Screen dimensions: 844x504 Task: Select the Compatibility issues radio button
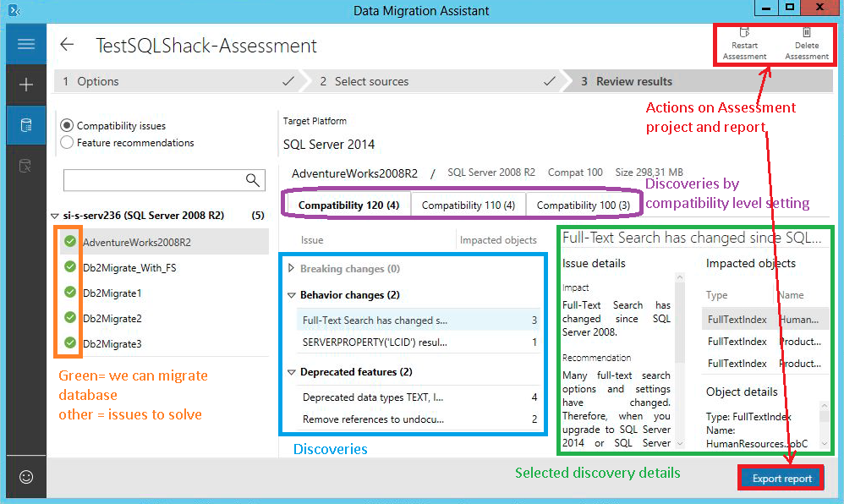(x=68, y=126)
